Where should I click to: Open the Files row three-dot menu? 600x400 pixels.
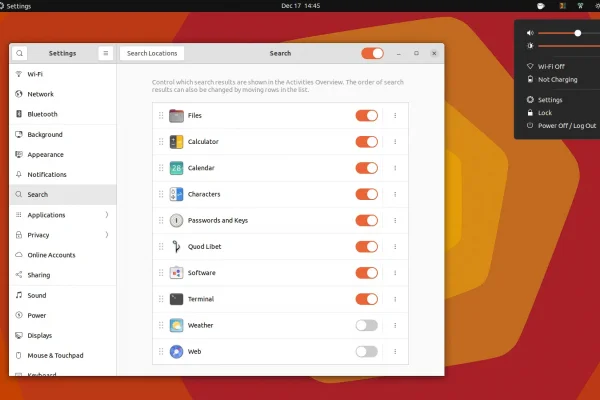coord(395,116)
